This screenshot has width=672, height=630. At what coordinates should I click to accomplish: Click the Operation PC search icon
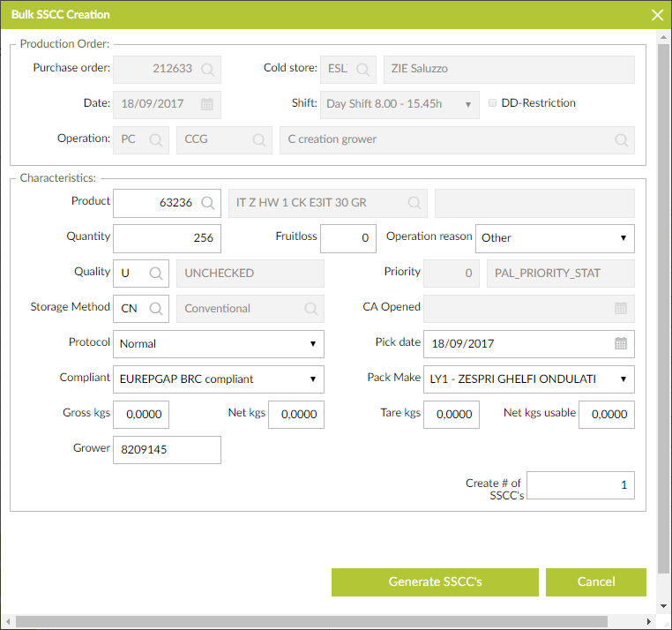tap(155, 139)
